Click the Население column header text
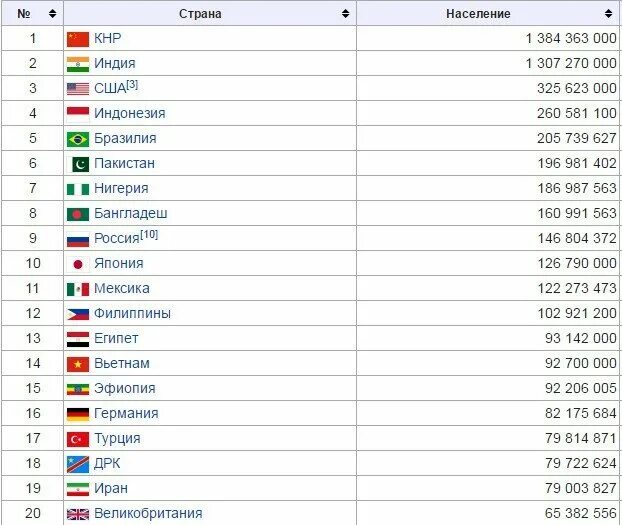The image size is (622, 525). pos(478,13)
